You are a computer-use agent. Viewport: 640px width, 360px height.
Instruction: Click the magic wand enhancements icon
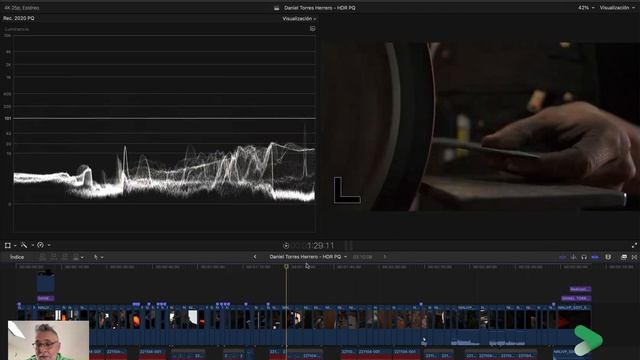coord(24,245)
